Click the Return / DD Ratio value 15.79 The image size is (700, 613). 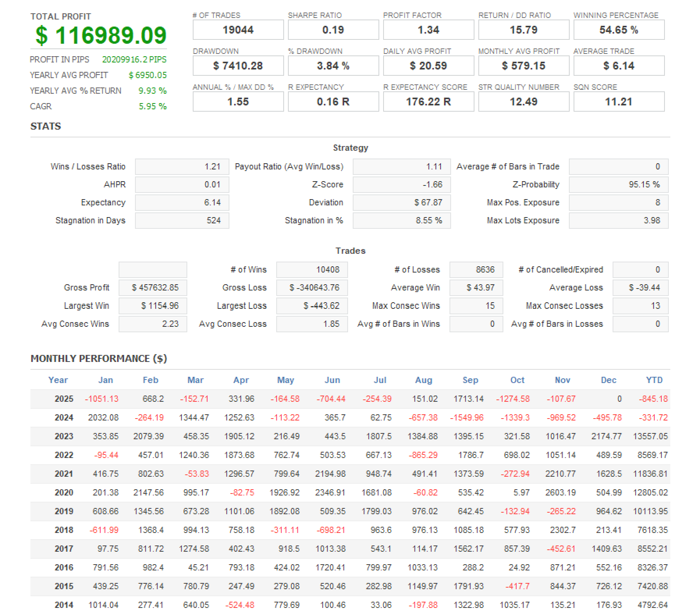(x=524, y=30)
